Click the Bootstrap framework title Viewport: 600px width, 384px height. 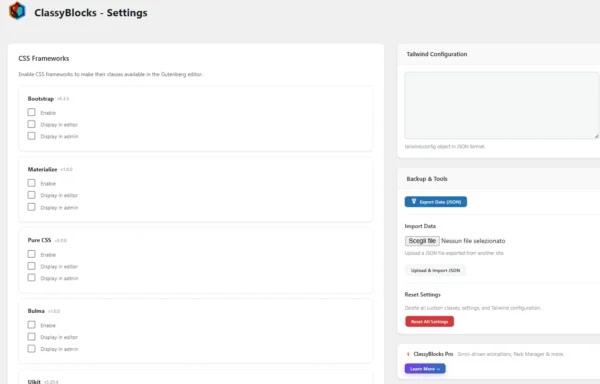(41, 99)
